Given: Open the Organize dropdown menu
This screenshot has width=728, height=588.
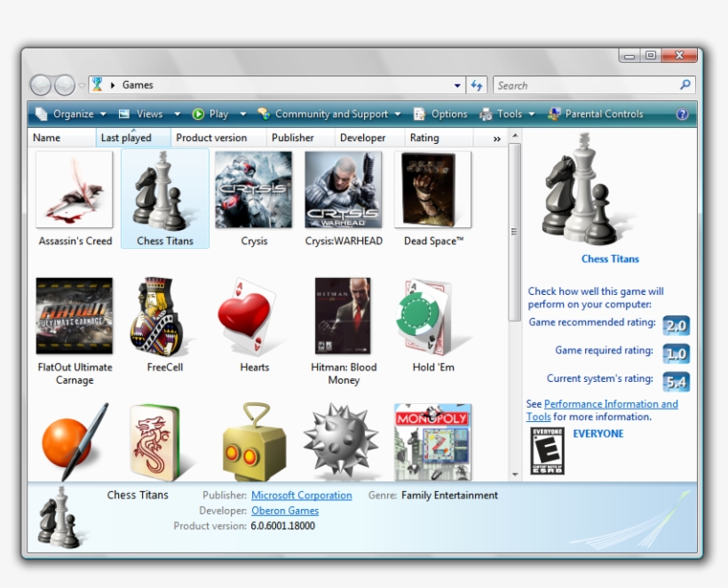Looking at the screenshot, I should (x=72, y=115).
